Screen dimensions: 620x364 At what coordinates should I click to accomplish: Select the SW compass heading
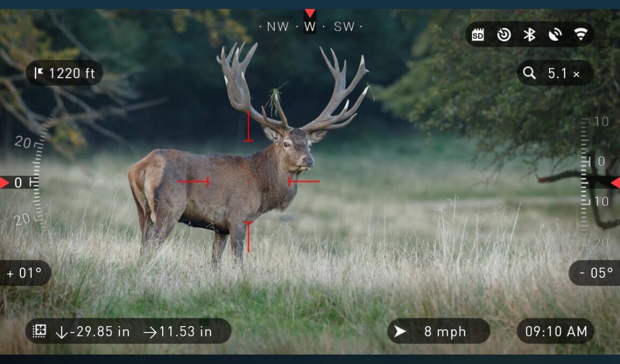point(344,27)
